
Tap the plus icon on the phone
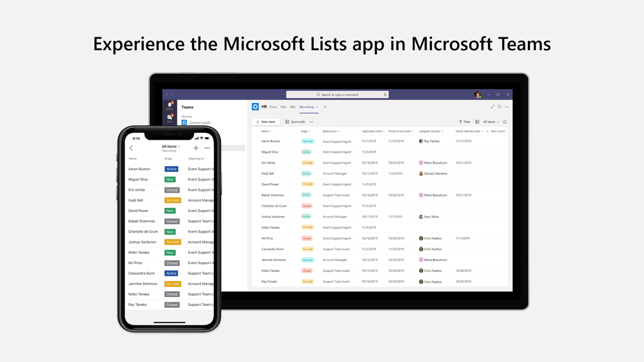[196, 148]
